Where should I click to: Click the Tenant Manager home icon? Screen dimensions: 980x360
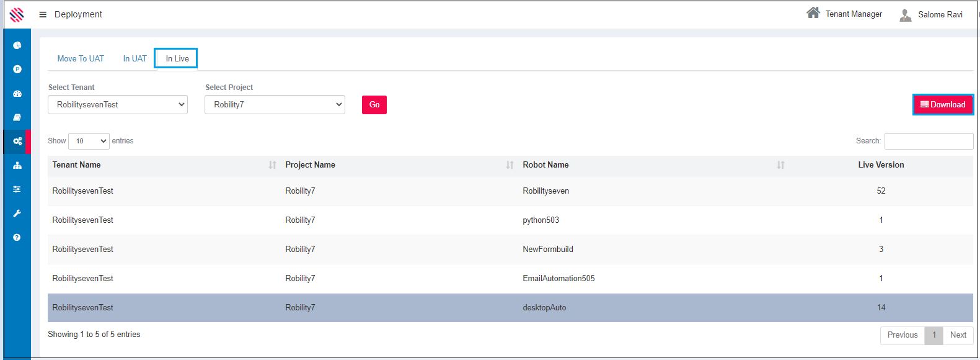pyautogui.click(x=813, y=13)
